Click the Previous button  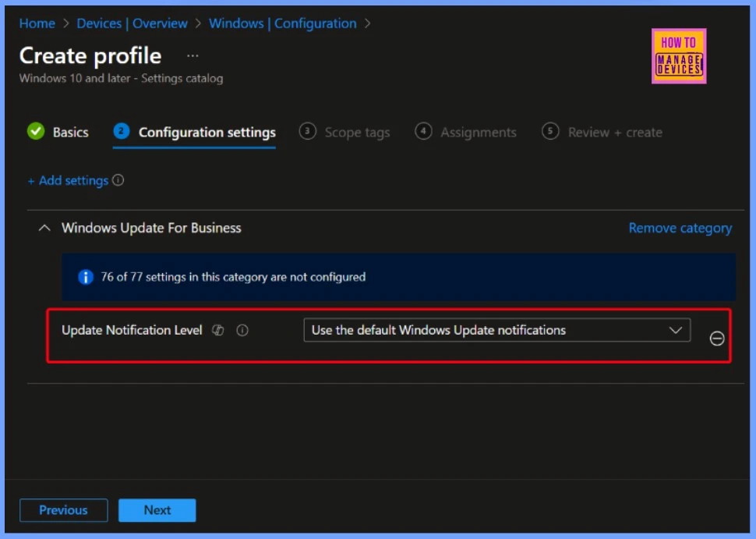tap(64, 510)
